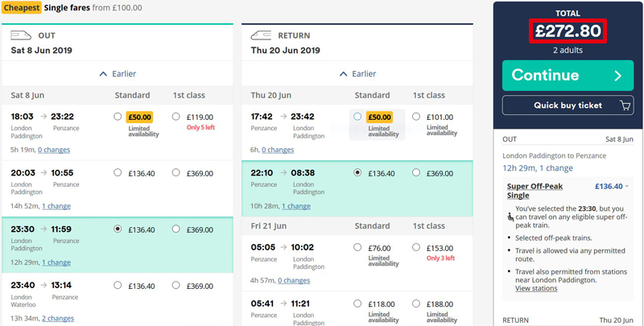The height and width of the screenshot is (326, 644).
Task: Open the View stations link
Action: coord(536,288)
